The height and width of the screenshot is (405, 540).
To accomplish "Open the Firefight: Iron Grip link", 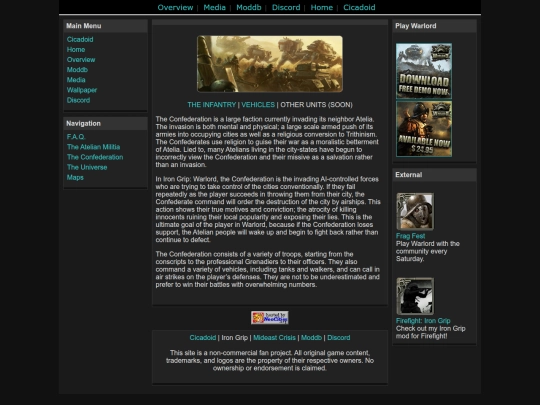I will click(423, 321).
